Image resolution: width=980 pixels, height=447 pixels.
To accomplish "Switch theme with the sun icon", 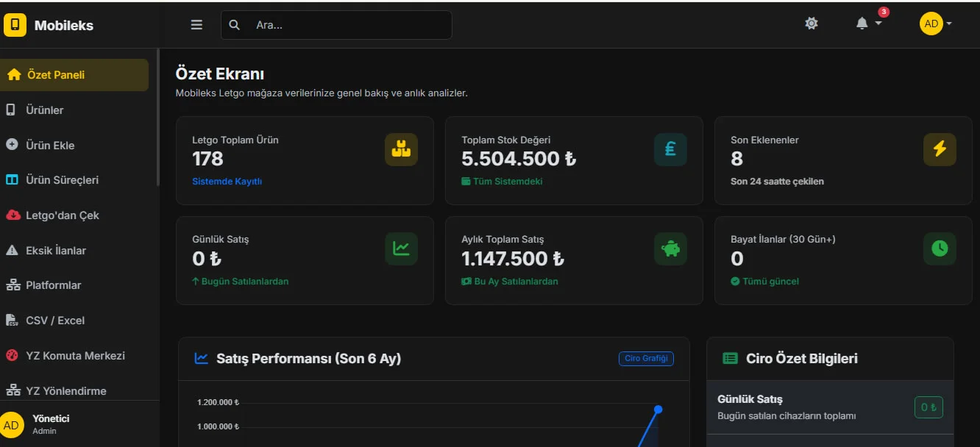I will click(812, 24).
